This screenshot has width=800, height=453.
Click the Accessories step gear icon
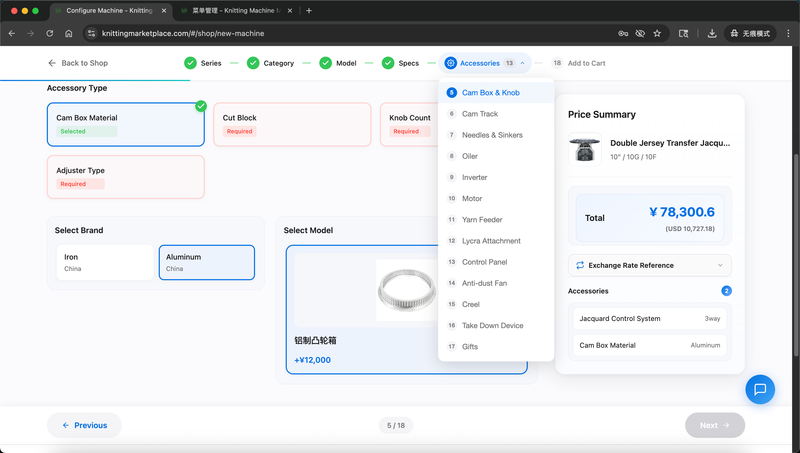450,63
